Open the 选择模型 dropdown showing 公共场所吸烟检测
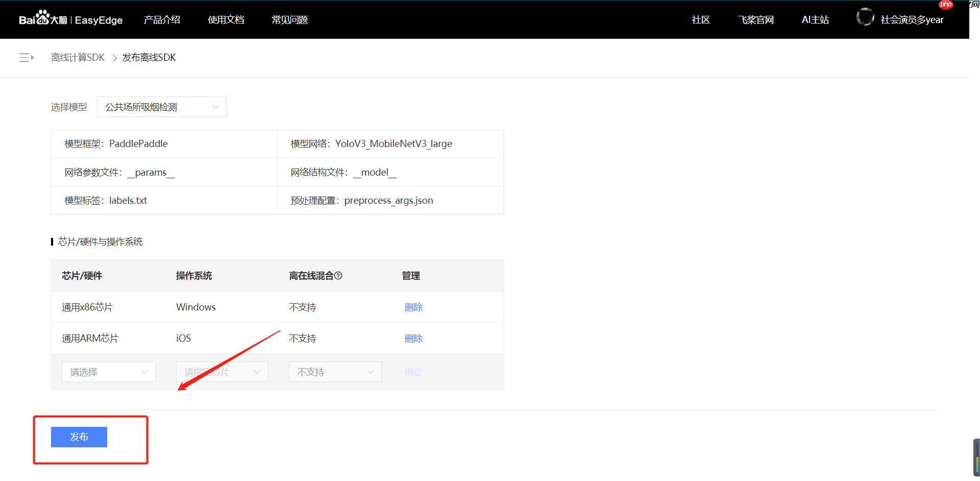Image resolution: width=980 pixels, height=481 pixels. [161, 107]
